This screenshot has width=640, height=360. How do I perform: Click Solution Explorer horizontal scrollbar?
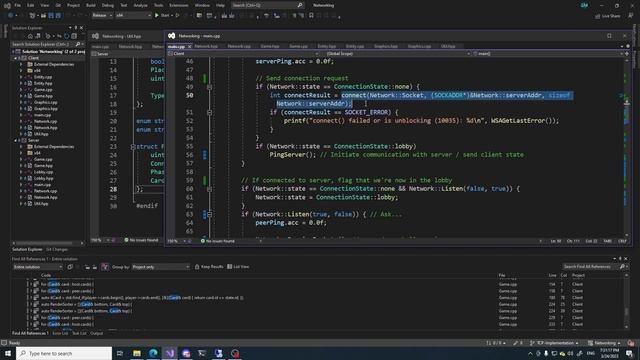pos(48,243)
